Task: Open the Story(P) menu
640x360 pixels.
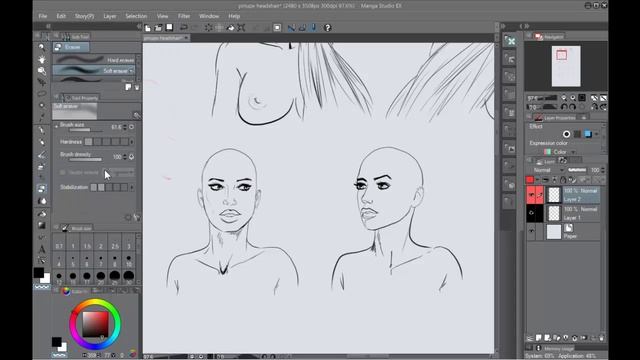Action: click(84, 16)
